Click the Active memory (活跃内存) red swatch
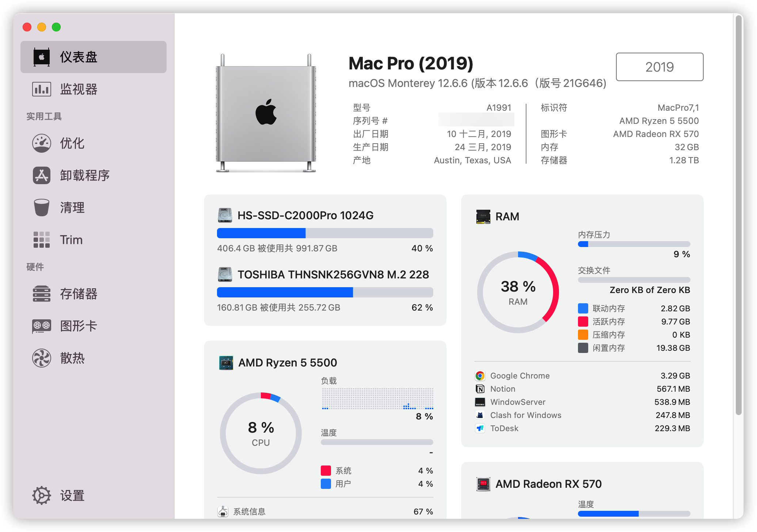 pos(583,322)
